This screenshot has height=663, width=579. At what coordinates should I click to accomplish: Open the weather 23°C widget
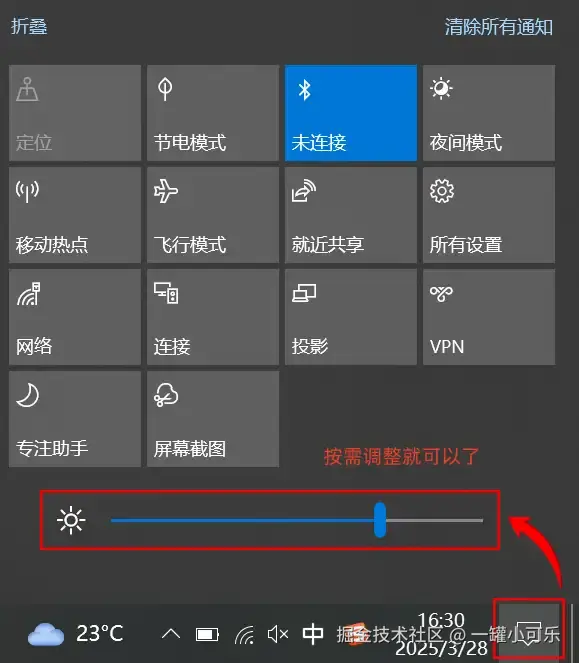tap(75, 634)
